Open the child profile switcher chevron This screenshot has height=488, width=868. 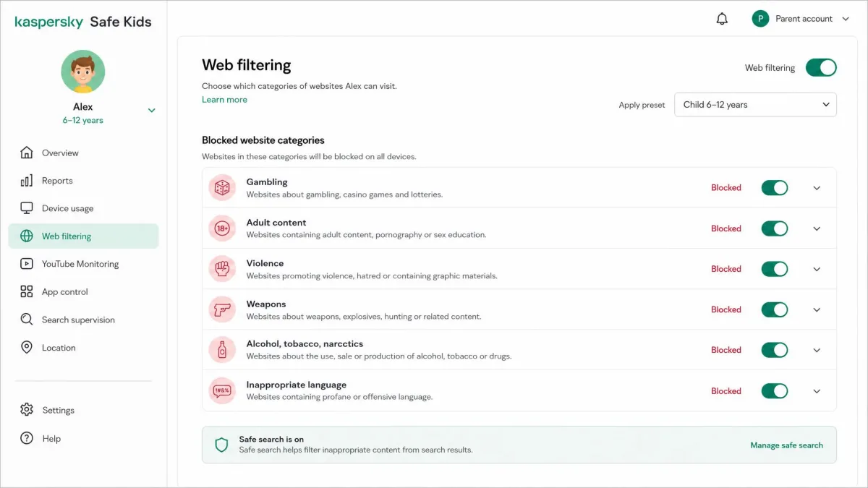[151, 111]
